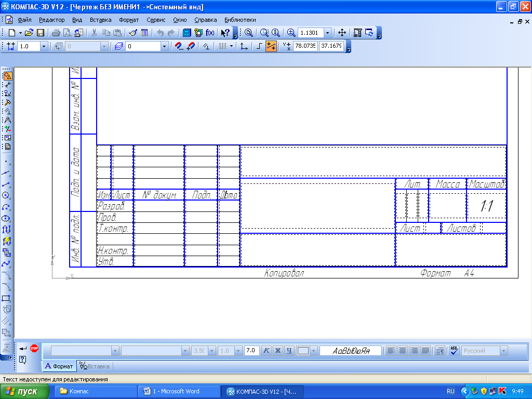The height and width of the screenshot is (399, 532).
Task: Refresh the view with the redraw icon
Action: 369,33
